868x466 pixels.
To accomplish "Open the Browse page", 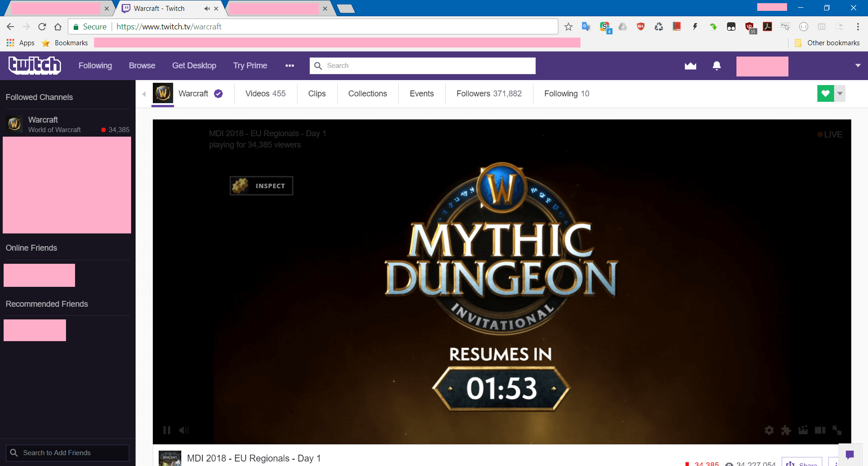I will (142, 66).
